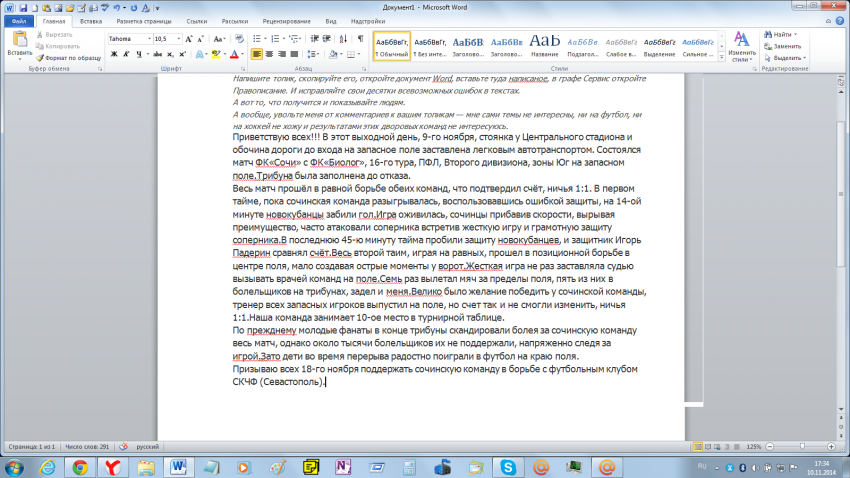Click the Yandex browser icon in the taskbar

[116, 466]
